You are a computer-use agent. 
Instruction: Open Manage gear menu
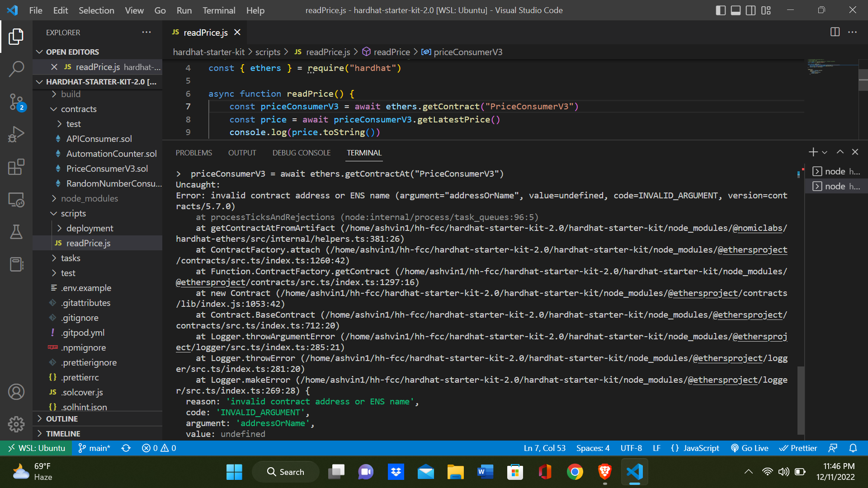click(16, 424)
